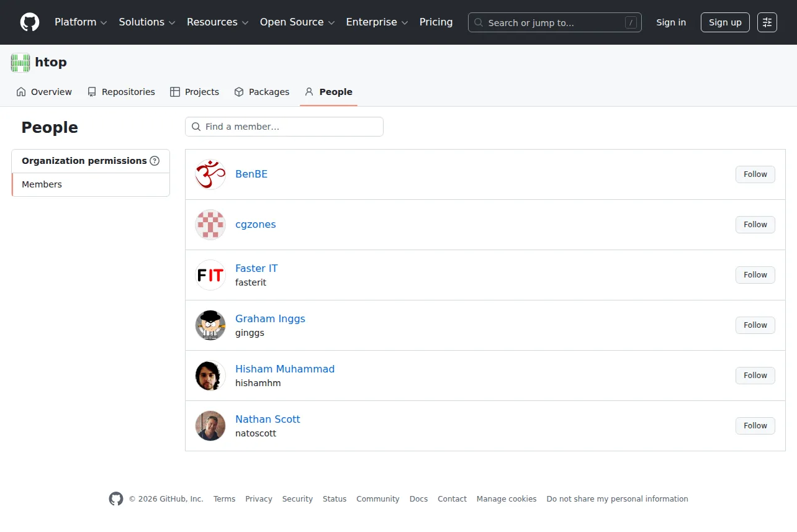Open the Faster IT profile link
Viewport: 797px width, 532px height.
coord(256,268)
